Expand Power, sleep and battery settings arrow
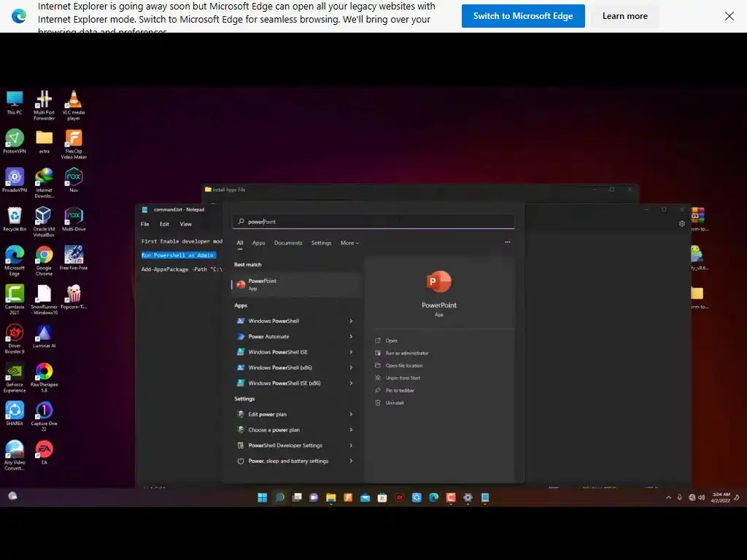747x560 pixels. coord(351,461)
